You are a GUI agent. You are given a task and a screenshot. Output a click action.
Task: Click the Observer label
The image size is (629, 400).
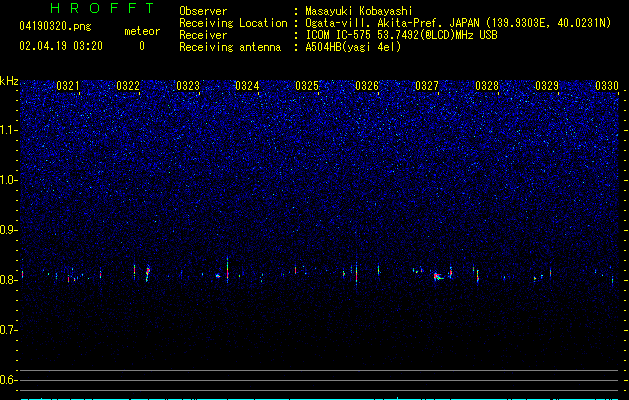click(203, 11)
